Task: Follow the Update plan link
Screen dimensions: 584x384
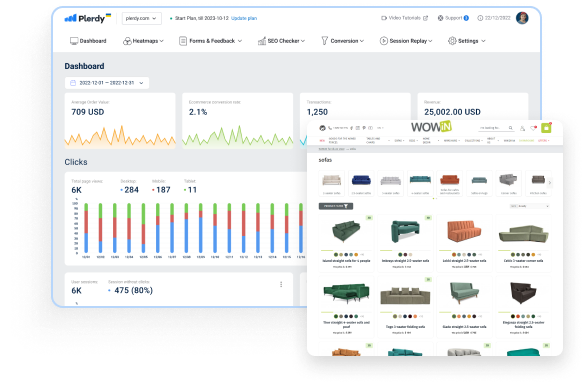Action: [x=244, y=18]
